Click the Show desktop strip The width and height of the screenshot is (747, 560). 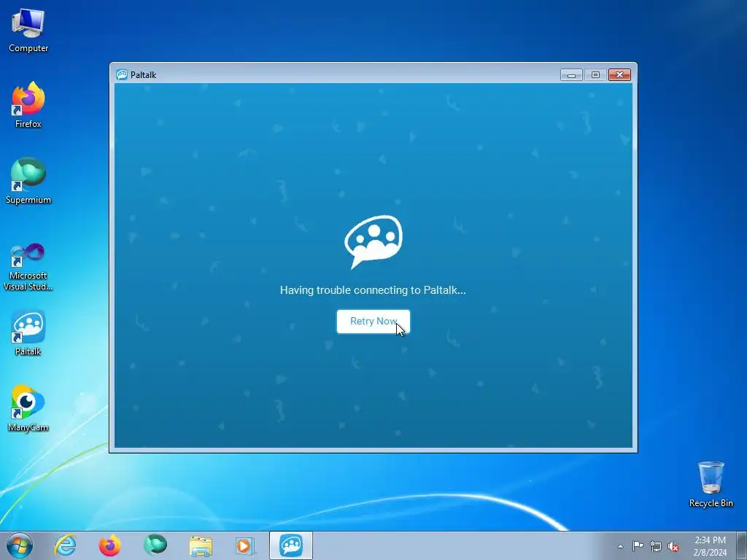742,545
